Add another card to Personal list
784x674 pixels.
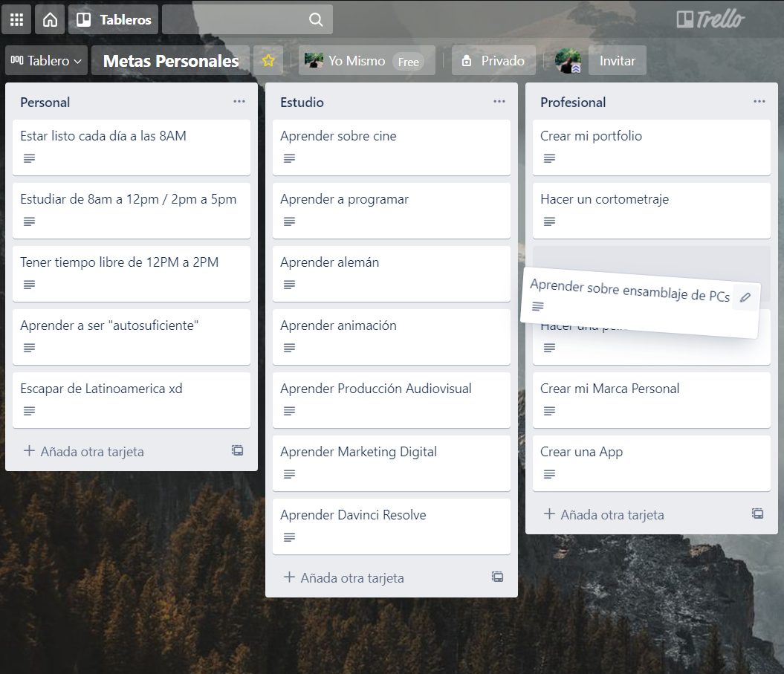[x=84, y=452]
